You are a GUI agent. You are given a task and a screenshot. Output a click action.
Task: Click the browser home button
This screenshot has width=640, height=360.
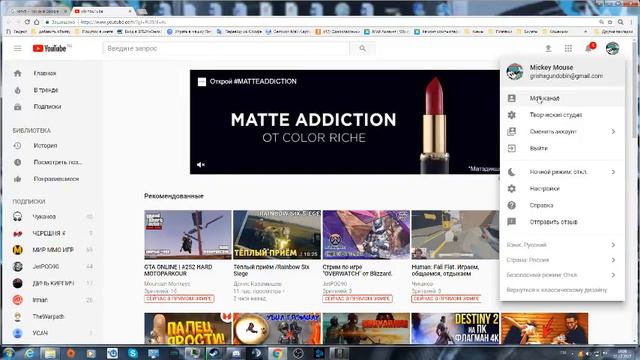point(37,22)
